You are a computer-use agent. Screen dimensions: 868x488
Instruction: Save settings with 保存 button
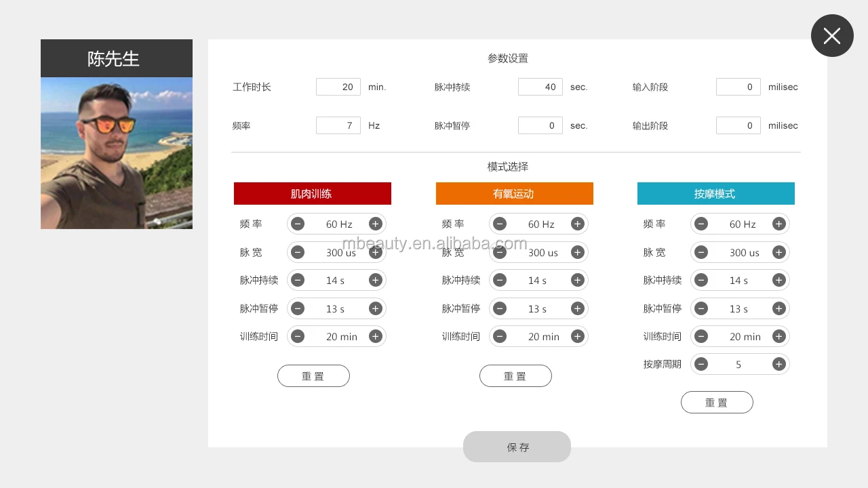pos(517,447)
